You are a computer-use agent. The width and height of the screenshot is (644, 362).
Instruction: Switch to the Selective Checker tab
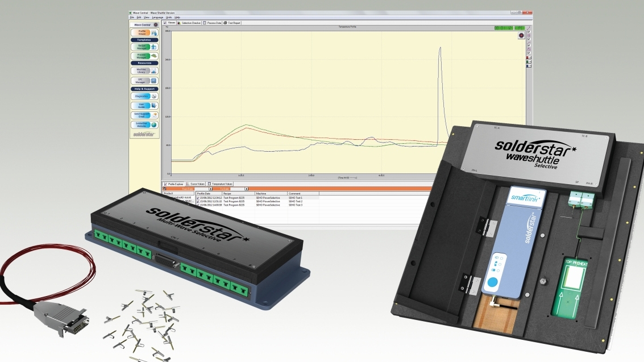click(x=189, y=23)
